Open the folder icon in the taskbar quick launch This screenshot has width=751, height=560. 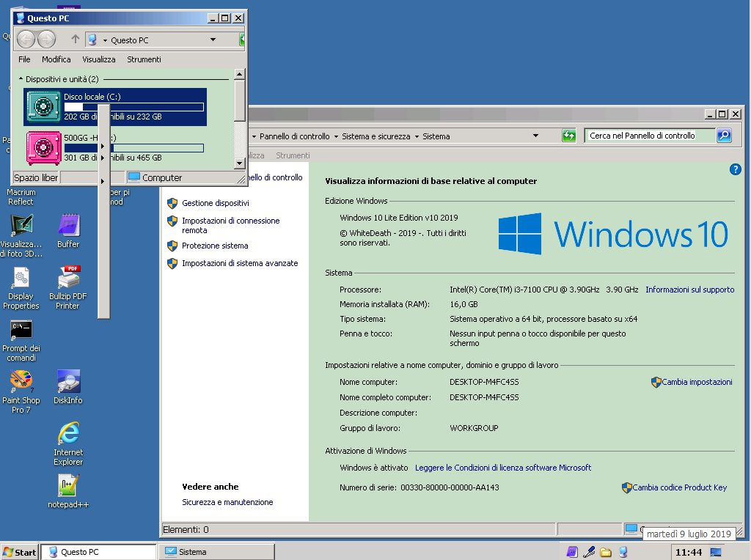click(x=606, y=553)
